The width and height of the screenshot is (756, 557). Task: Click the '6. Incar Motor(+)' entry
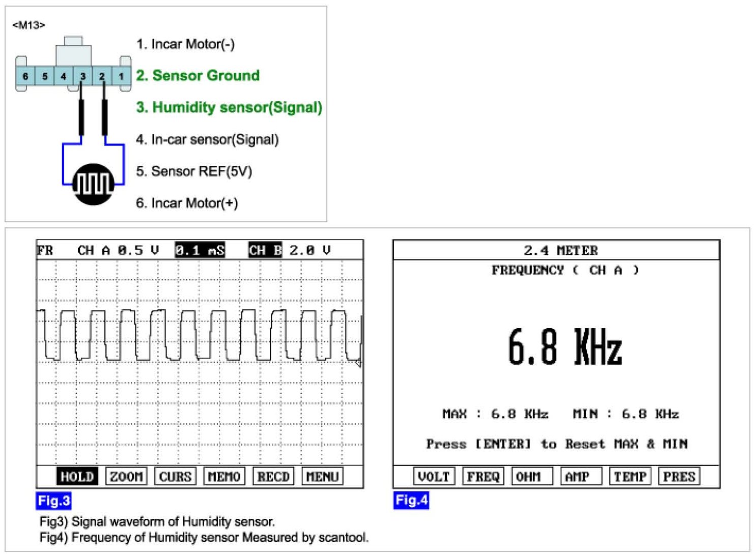(187, 203)
